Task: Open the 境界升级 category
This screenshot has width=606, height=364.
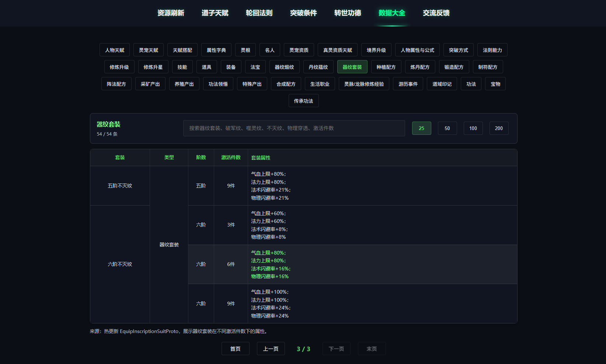Action: point(376,50)
